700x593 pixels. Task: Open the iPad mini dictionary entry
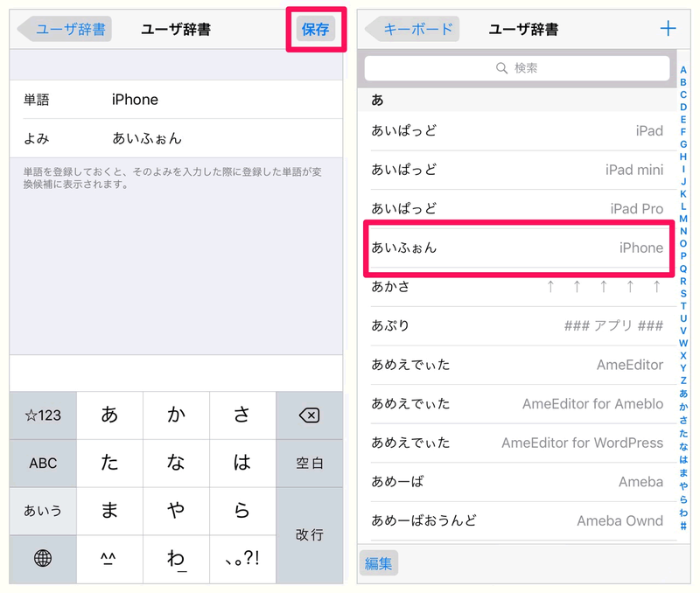517,170
